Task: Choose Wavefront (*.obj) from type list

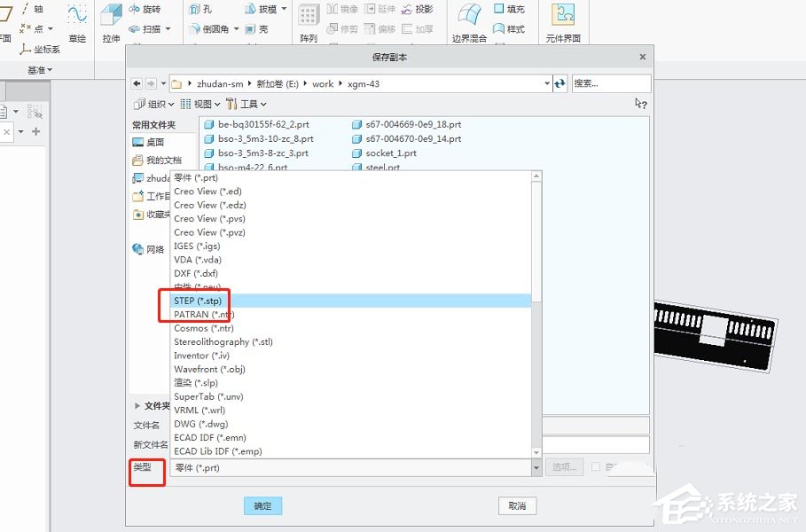Action: (x=351, y=369)
